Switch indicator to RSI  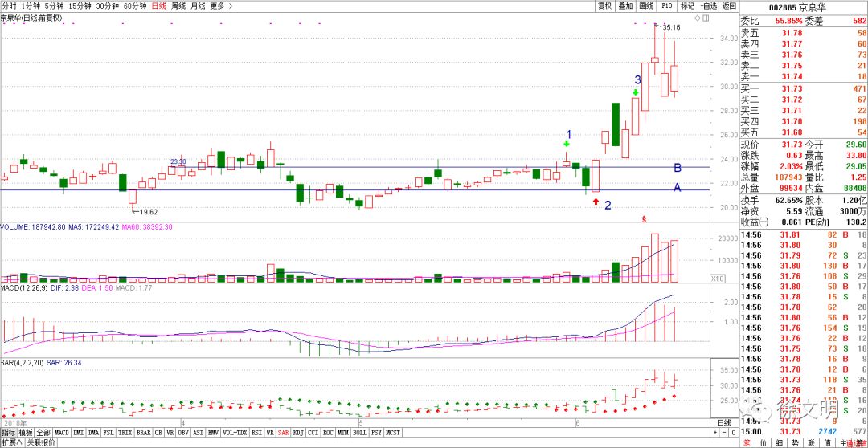256,432
